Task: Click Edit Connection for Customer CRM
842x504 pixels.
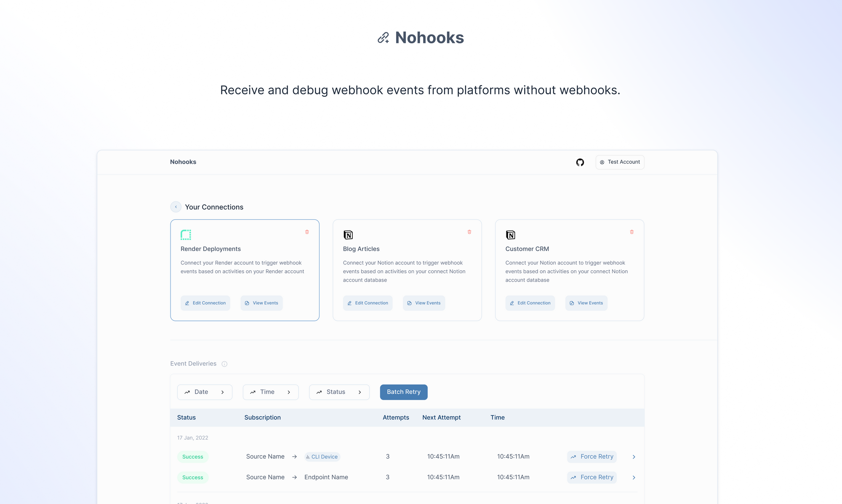Action: tap(530, 302)
